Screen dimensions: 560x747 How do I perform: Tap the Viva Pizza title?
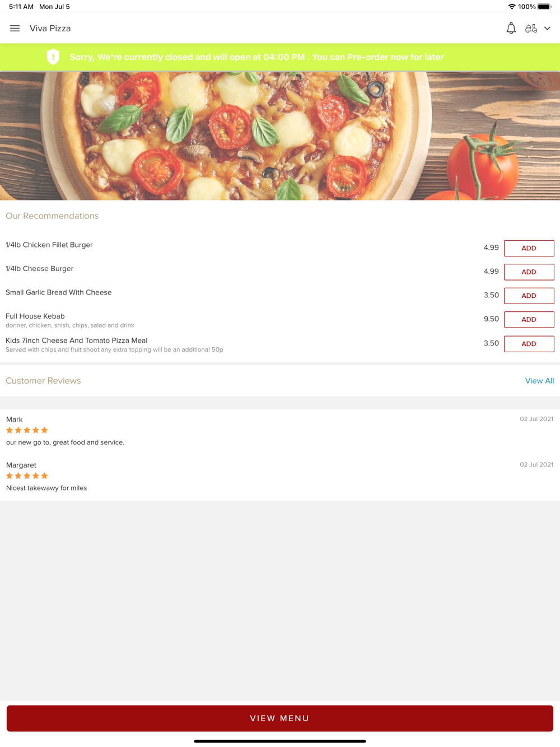(x=50, y=29)
